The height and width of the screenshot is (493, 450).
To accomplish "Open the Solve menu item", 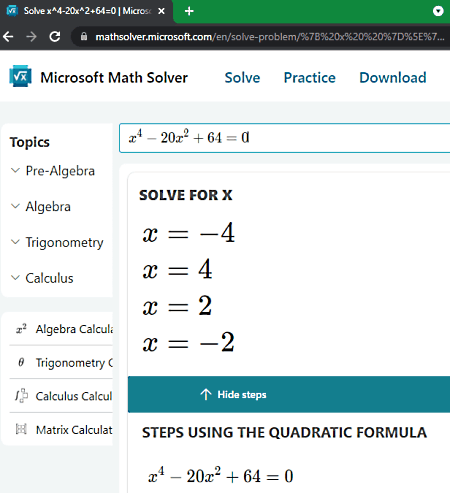I will [242, 78].
